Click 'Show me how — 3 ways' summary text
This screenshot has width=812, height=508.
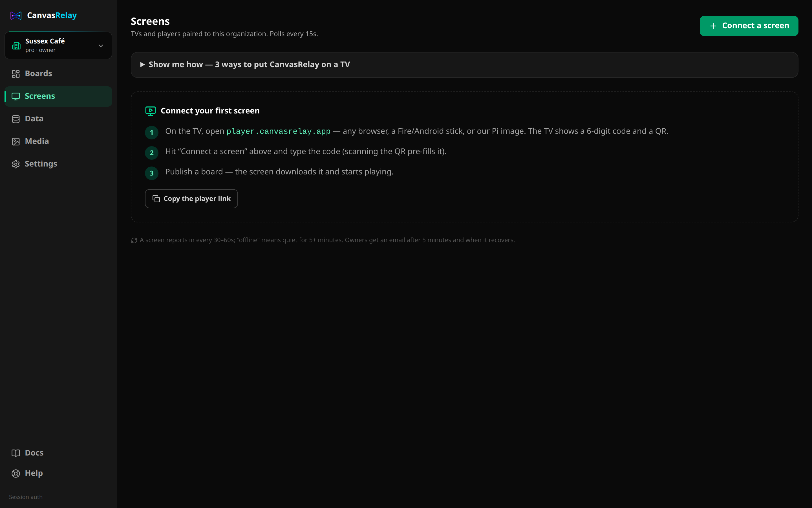tap(249, 65)
